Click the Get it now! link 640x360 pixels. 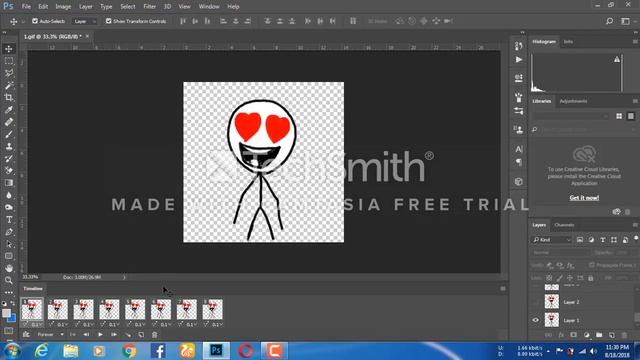point(584,198)
